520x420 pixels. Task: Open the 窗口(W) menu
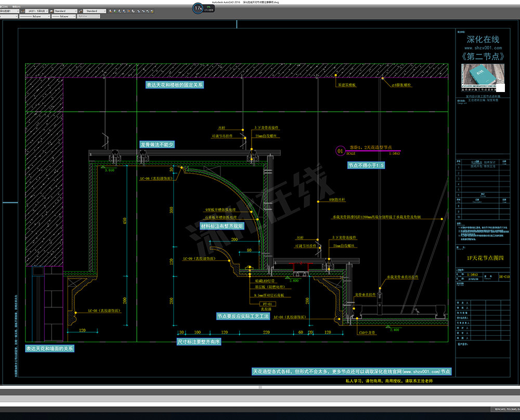click(4, 7)
